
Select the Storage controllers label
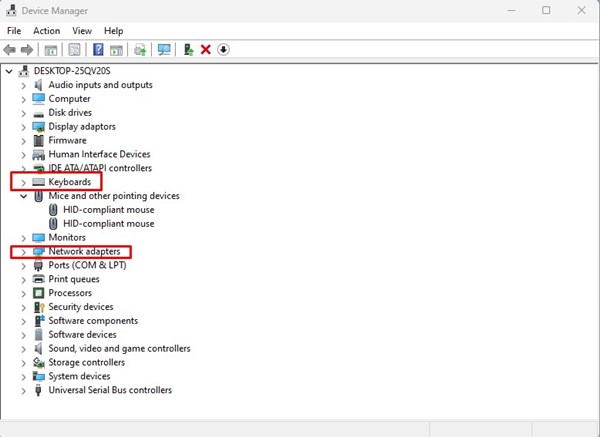click(x=86, y=362)
